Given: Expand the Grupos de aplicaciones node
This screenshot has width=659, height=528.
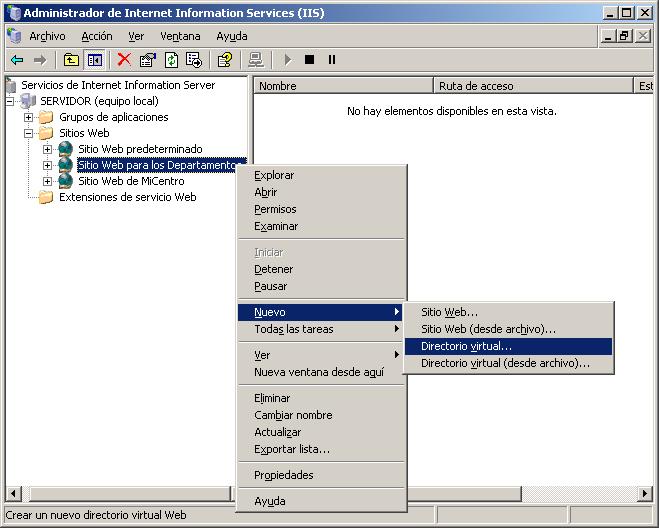Looking at the screenshot, I should 28,117.
